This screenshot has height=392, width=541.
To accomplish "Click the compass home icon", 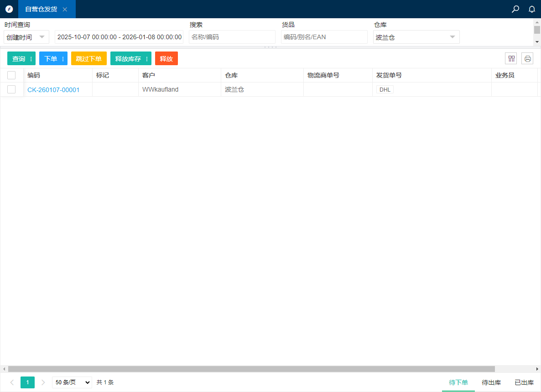I will tap(9, 9).
